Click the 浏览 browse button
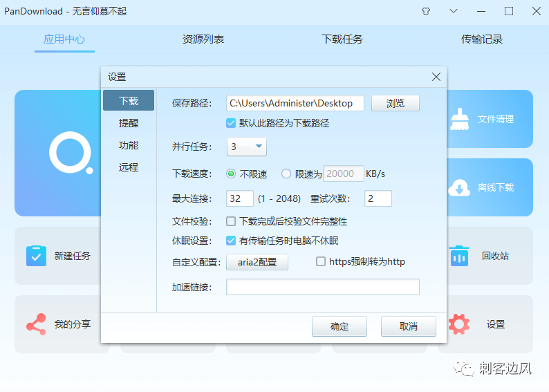This screenshot has height=392, width=549. coord(396,103)
